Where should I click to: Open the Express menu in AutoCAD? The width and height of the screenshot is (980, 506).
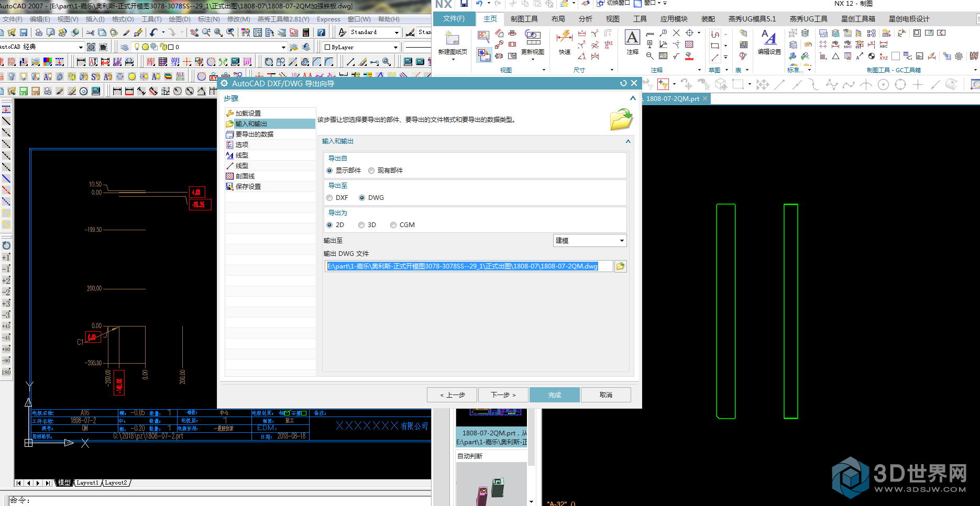point(328,19)
